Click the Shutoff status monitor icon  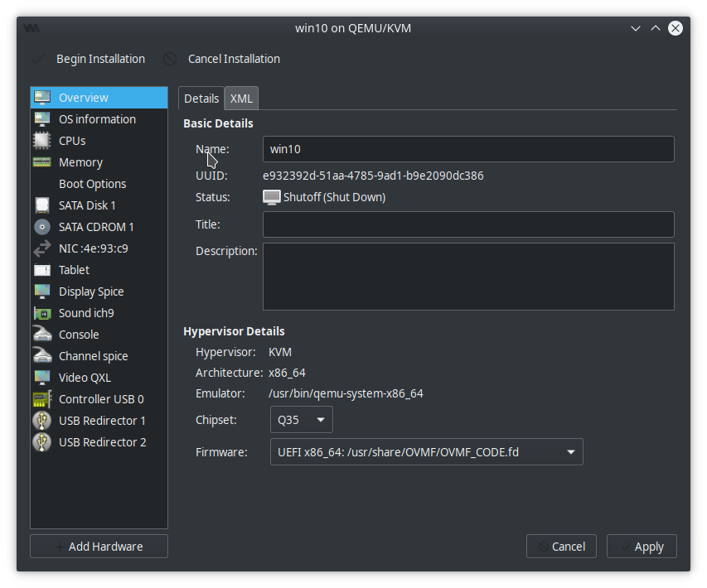[271, 197]
